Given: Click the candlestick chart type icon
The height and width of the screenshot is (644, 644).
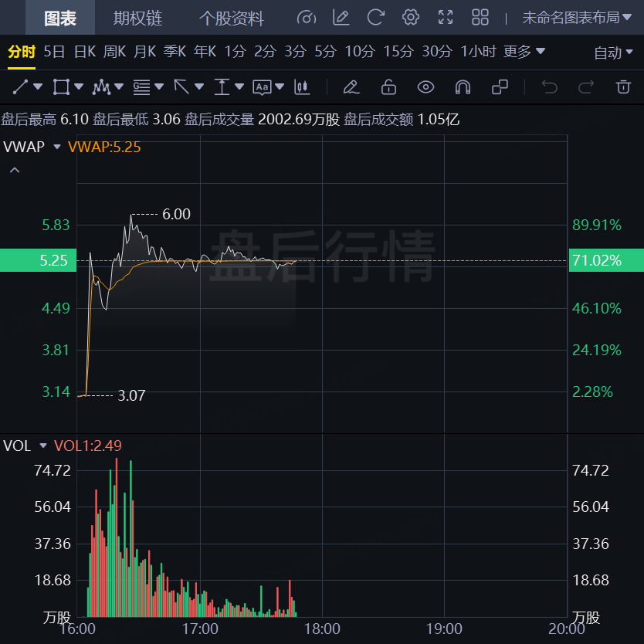Looking at the screenshot, I should pyautogui.click(x=302, y=87).
